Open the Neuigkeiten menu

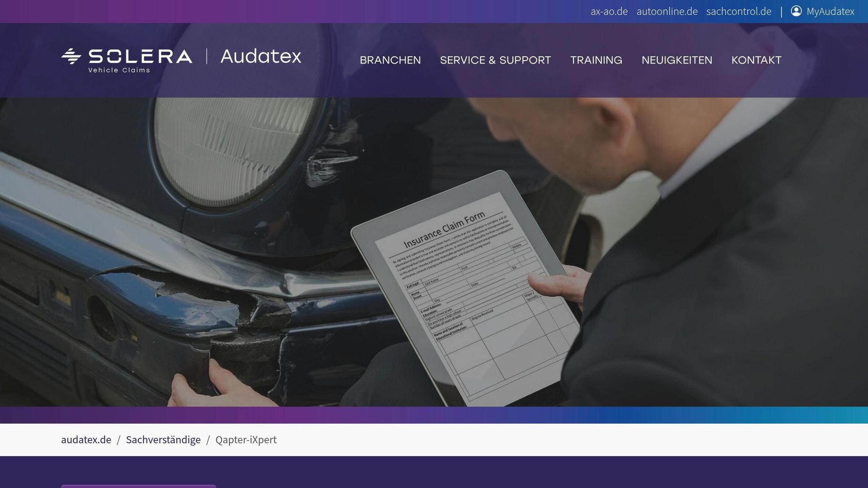pos(677,60)
